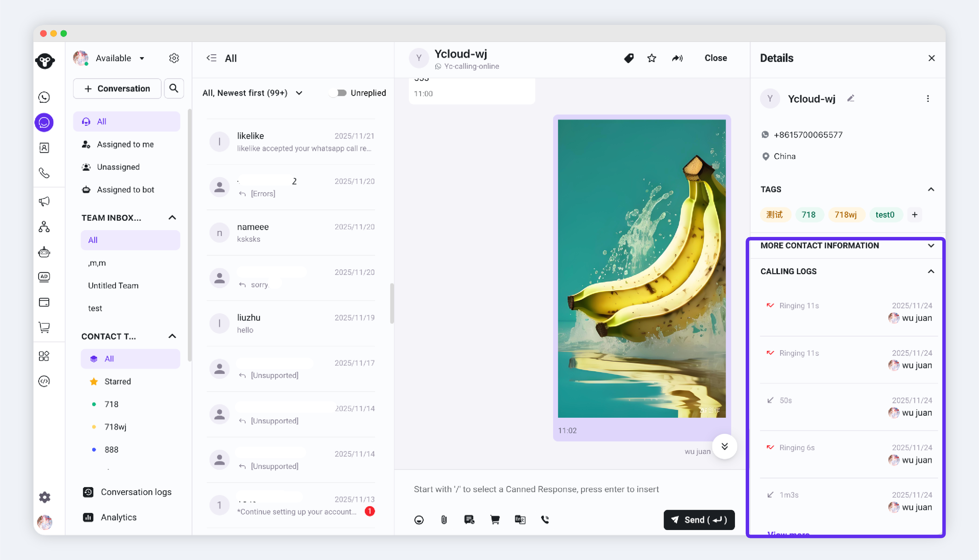Select the Starred contact tag filter
This screenshot has width=979, height=560.
[117, 381]
